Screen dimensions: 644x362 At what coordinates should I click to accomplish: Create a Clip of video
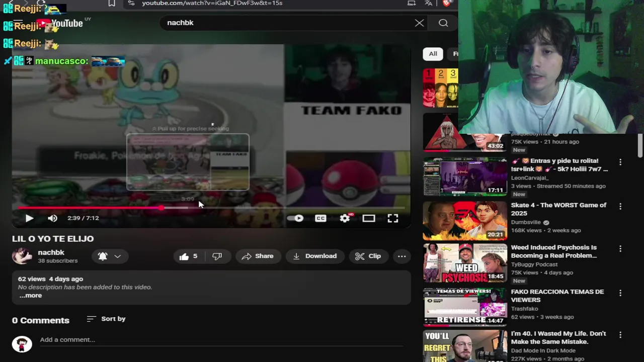tap(368, 256)
